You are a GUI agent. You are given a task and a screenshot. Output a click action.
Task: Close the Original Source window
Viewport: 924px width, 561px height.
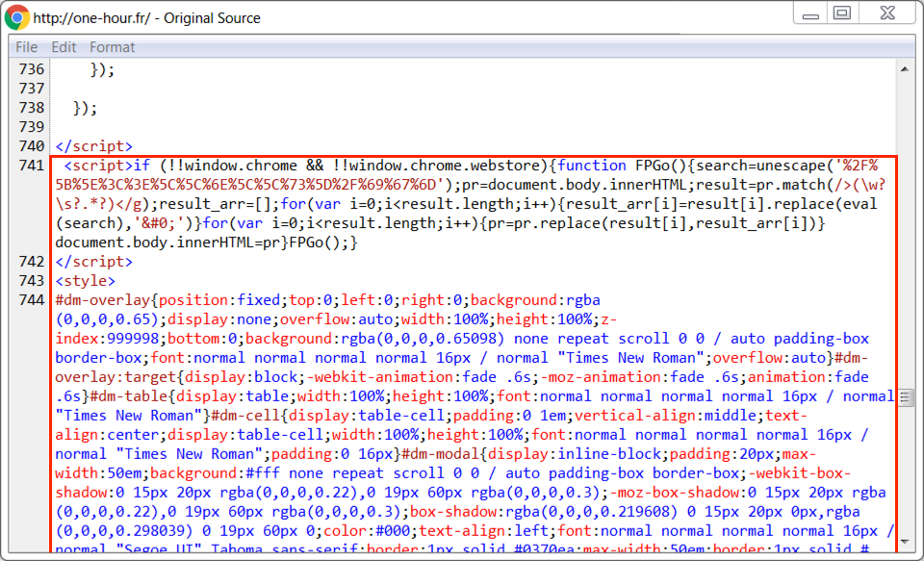coord(887,13)
